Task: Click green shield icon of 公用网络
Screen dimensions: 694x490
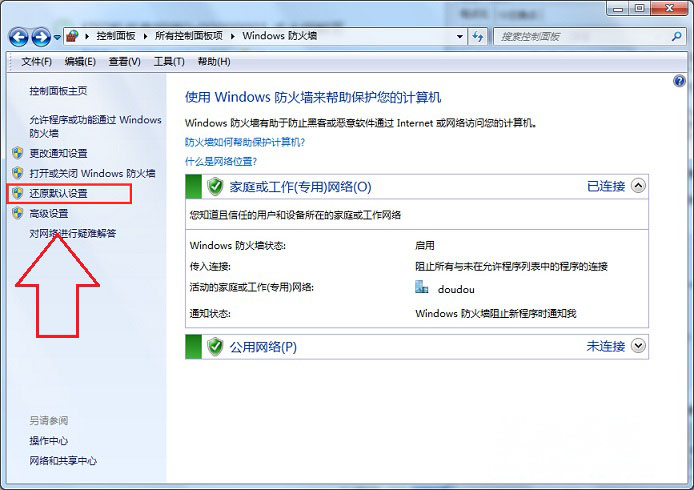Action: (x=215, y=347)
